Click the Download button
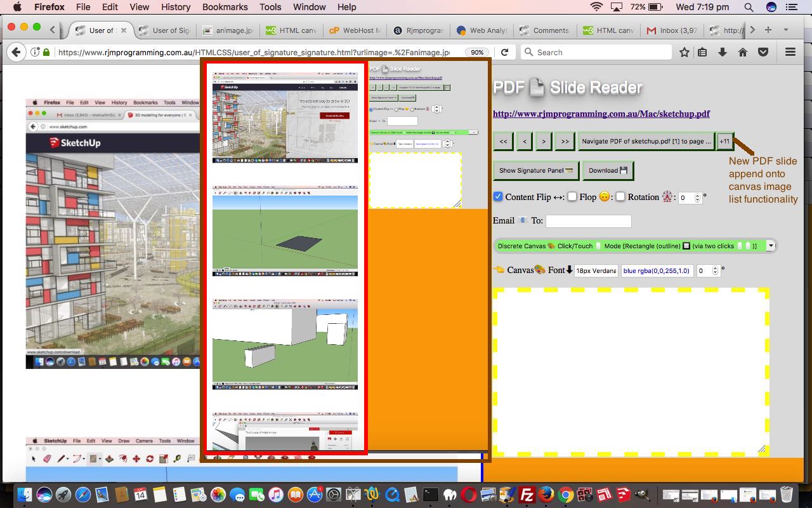 click(608, 170)
